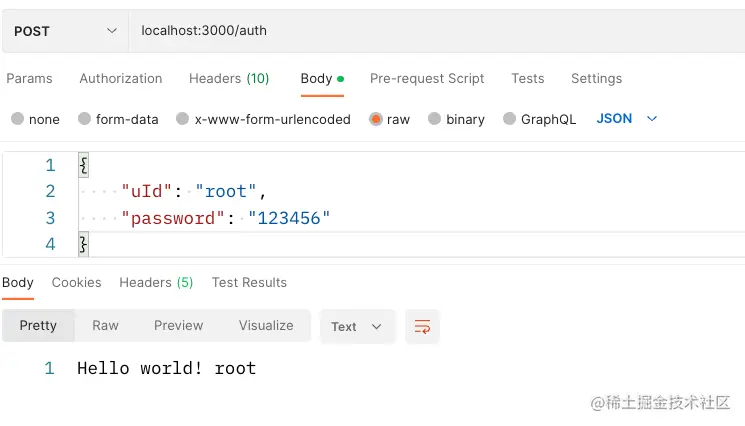Click the "root" value in request body

pos(226,191)
